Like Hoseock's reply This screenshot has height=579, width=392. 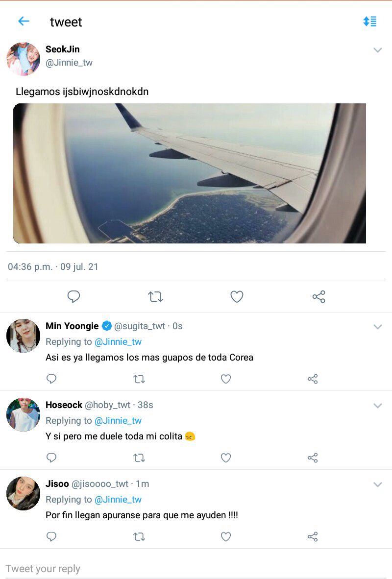(x=226, y=458)
